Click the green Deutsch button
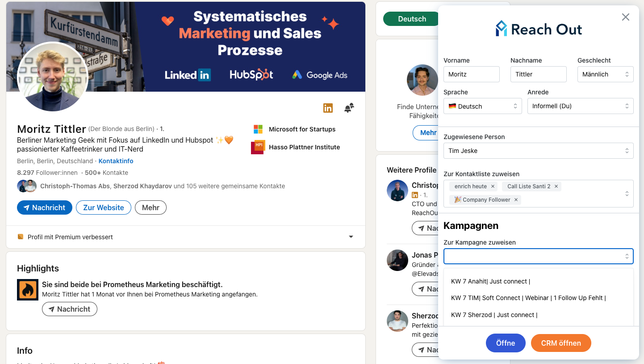Viewport: 644px width, 364px height. [x=411, y=19]
